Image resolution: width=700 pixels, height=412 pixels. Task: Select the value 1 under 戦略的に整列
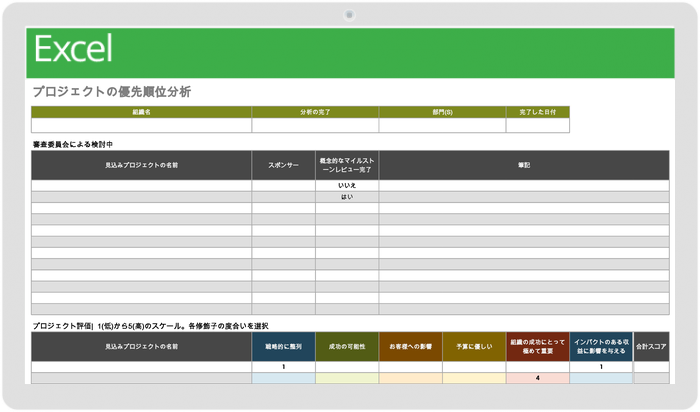pyautogui.click(x=283, y=367)
